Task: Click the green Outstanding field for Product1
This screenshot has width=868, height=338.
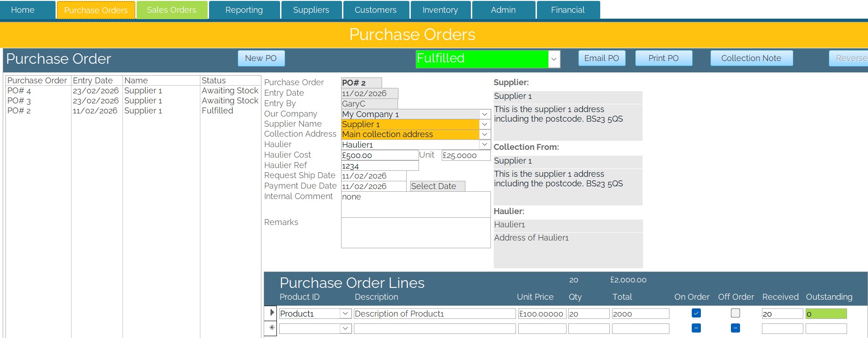Action: click(826, 314)
